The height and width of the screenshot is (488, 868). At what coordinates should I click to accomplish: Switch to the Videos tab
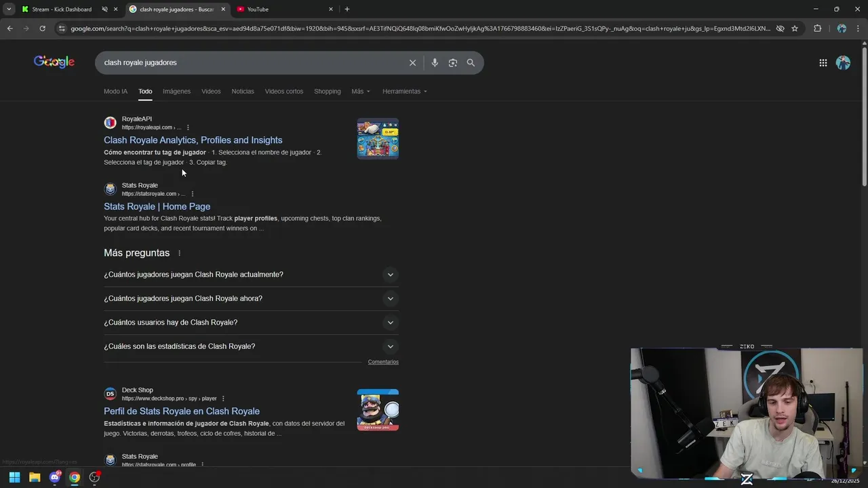point(211,91)
